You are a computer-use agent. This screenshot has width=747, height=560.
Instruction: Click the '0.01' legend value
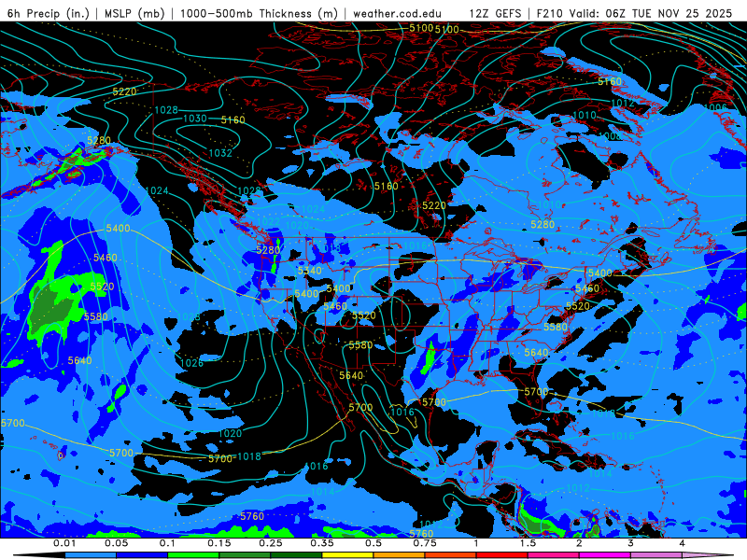[64, 543]
